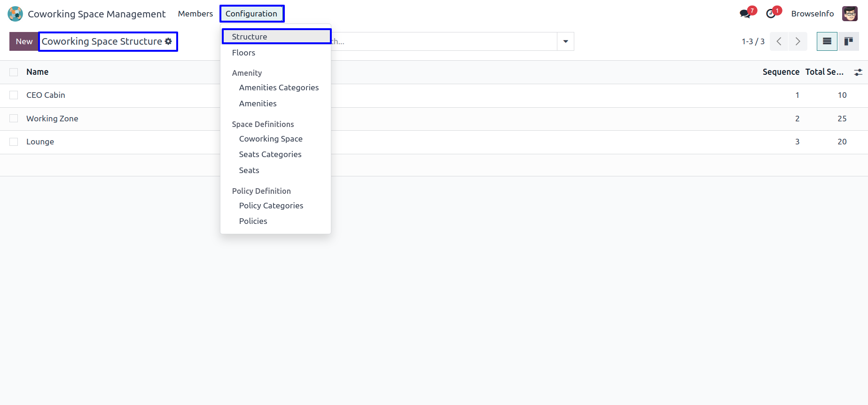The width and height of the screenshot is (868, 405).
Task: Click the total seats value 20
Action: click(842, 142)
